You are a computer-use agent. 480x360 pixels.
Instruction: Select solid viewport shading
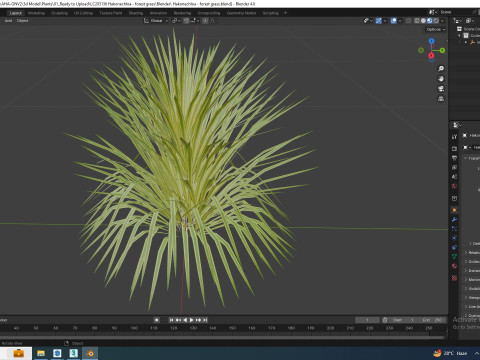pos(423,21)
